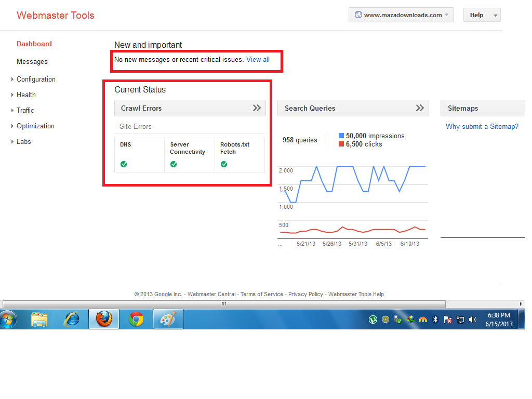Open the Windows Start menu orb

8,320
